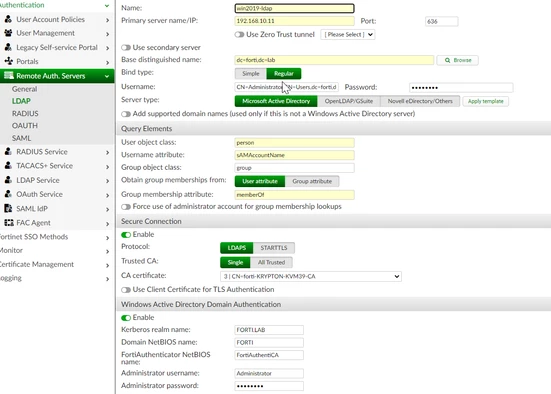Image resolution: width=551 pixels, height=394 pixels.
Task: Select Novell eDirectory/Others server type
Action: pyautogui.click(x=420, y=101)
